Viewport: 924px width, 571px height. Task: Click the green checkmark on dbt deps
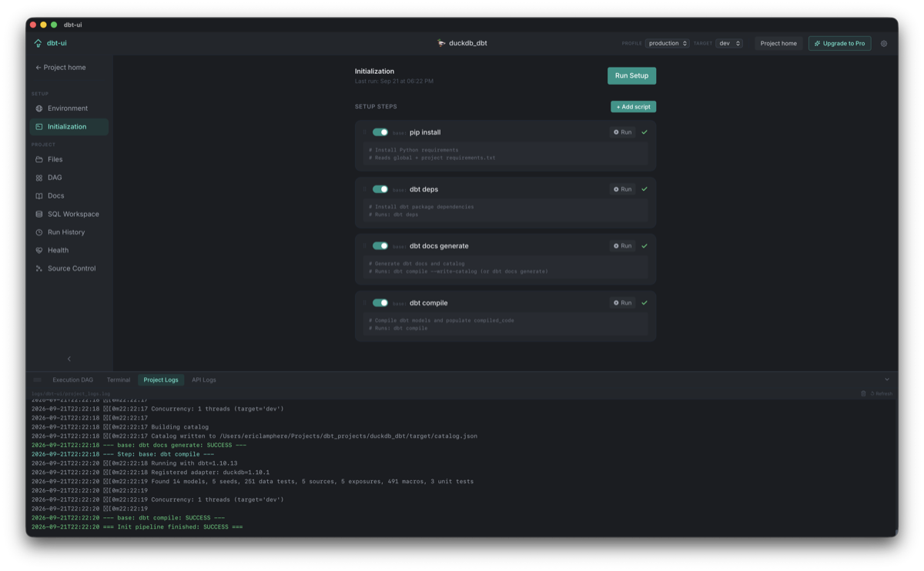point(644,189)
